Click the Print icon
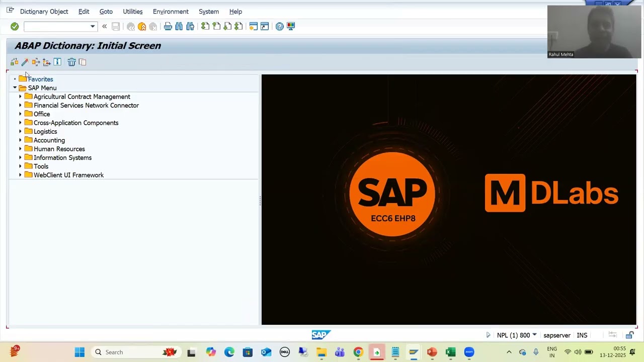 [x=168, y=26]
